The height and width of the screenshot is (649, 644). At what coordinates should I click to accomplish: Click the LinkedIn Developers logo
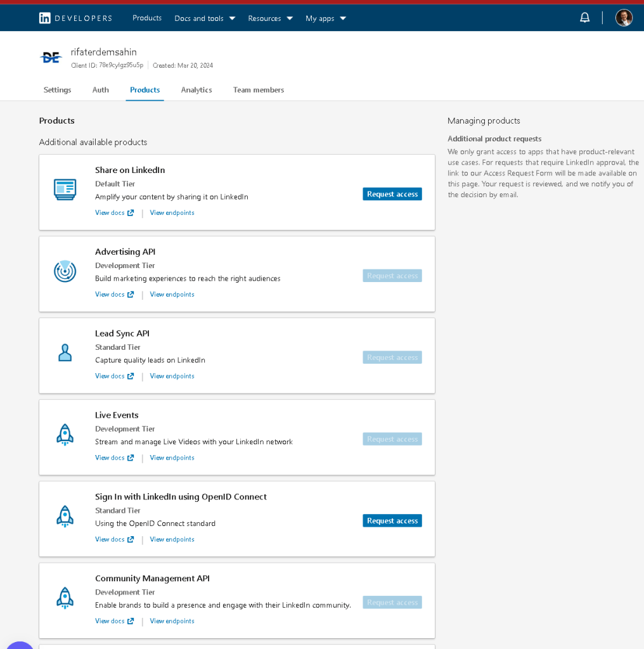(75, 18)
